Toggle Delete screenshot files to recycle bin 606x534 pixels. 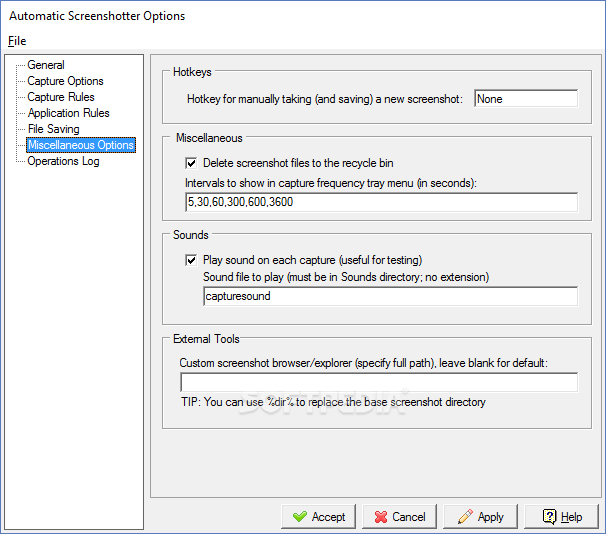pos(191,163)
